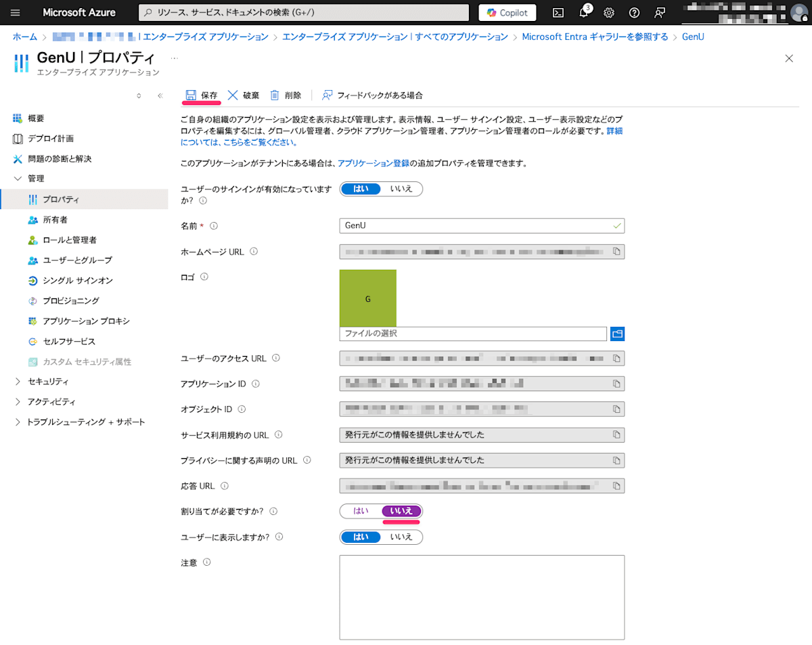Copy the ユーザーのアクセス URL value

(616, 358)
